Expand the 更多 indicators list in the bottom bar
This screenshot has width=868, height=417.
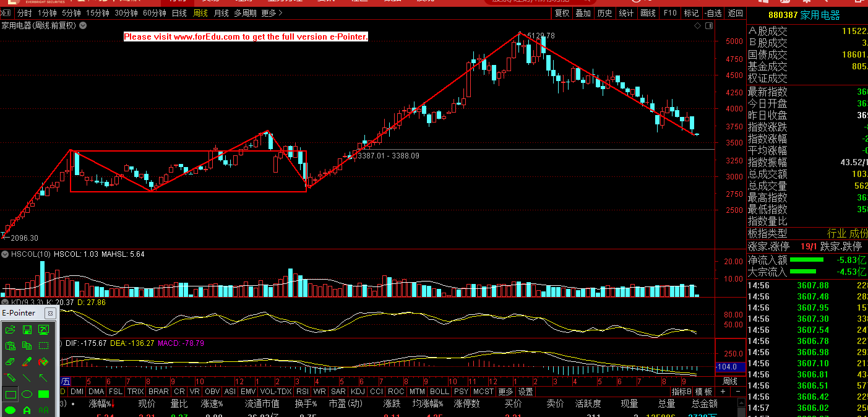coord(505,392)
